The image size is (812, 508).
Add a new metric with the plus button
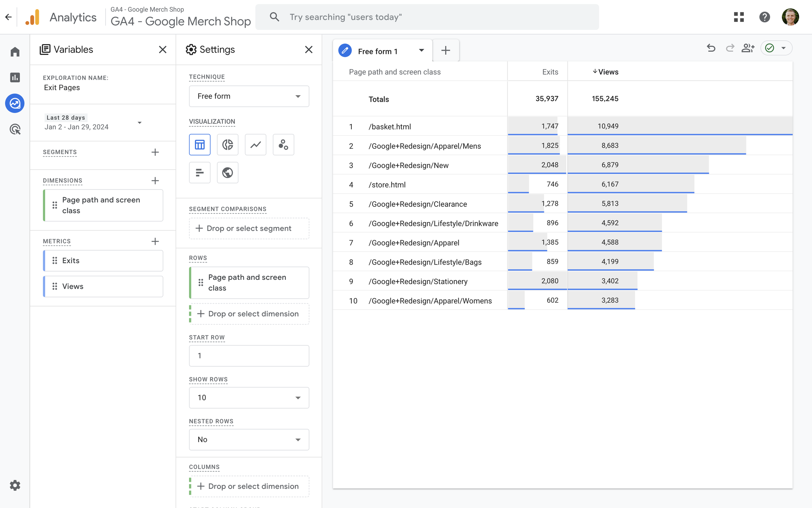pyautogui.click(x=155, y=241)
